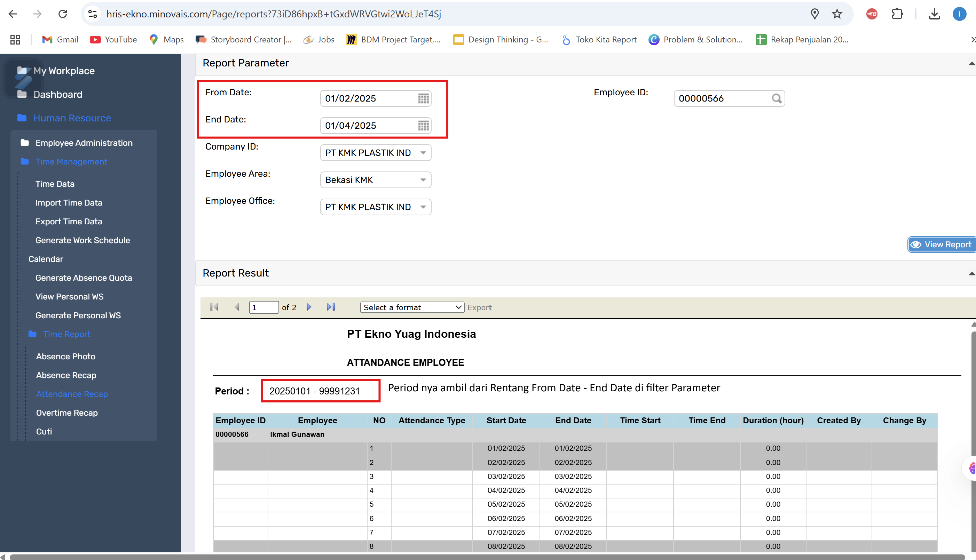Screen dimensions: 976x560
Task: Collapse the Time Report folder
Action: (60, 334)
